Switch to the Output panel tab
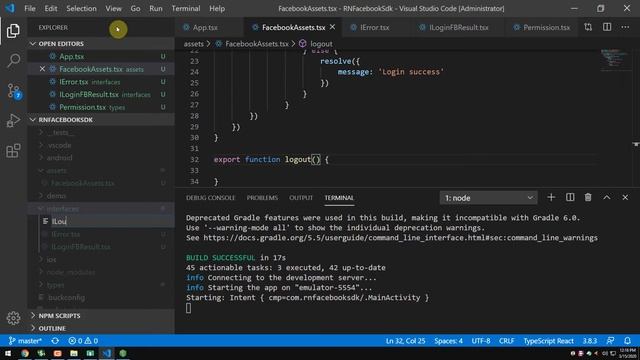The height and width of the screenshot is (360, 640). pos(301,198)
